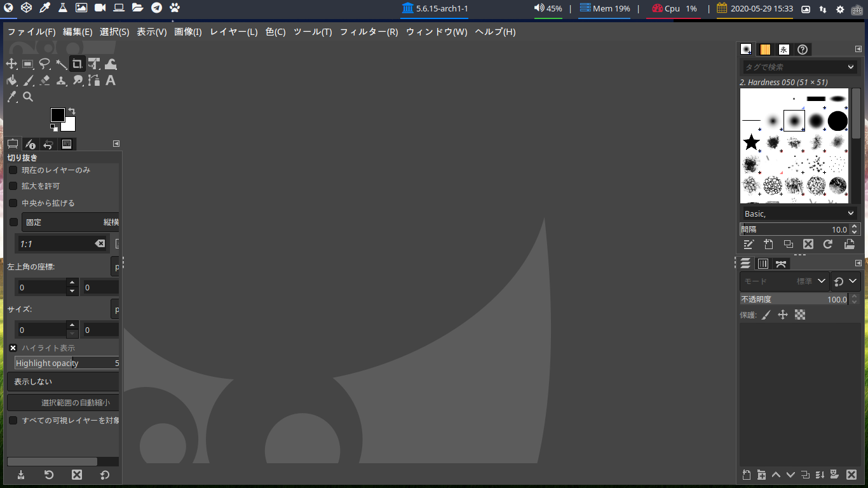
Task: Open the 表示しない guides dropdown
Action: [x=64, y=382]
